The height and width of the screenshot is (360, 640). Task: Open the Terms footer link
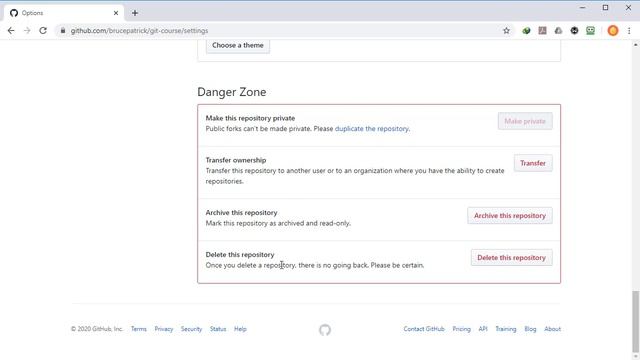coord(139,329)
